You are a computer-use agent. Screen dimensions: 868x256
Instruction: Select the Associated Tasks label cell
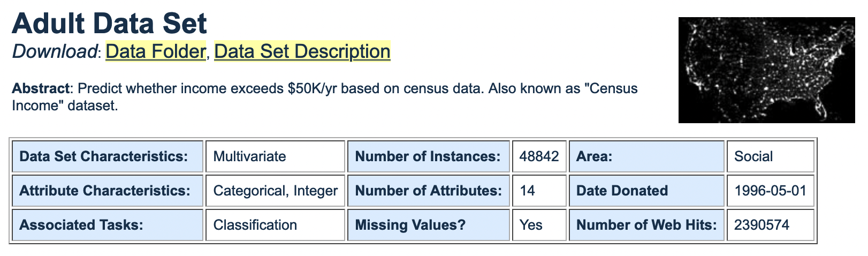click(107, 225)
